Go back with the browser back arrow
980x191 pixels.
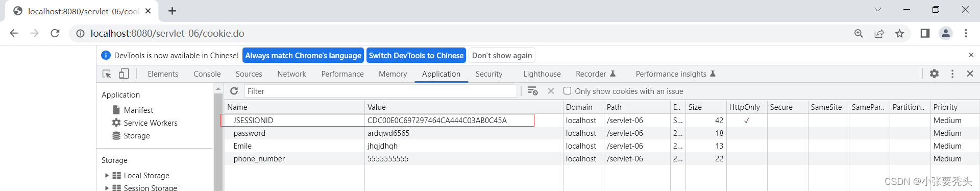[14, 33]
